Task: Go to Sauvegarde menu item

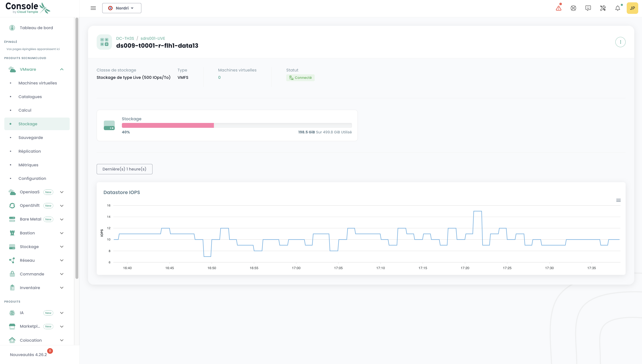Action: [30, 138]
